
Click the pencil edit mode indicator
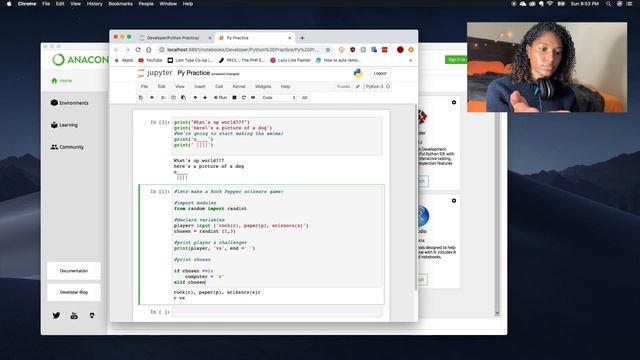pyautogui.click(x=358, y=87)
